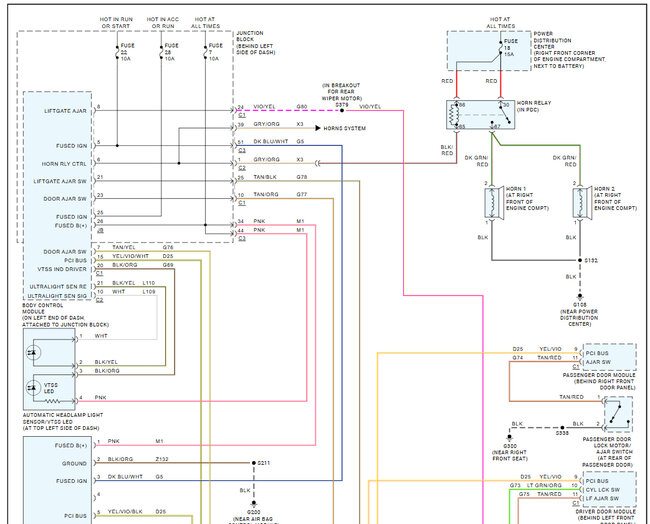This screenshot has width=650, height=524.
Task: Click the Horn Relay coil symbol
Action: [453, 115]
